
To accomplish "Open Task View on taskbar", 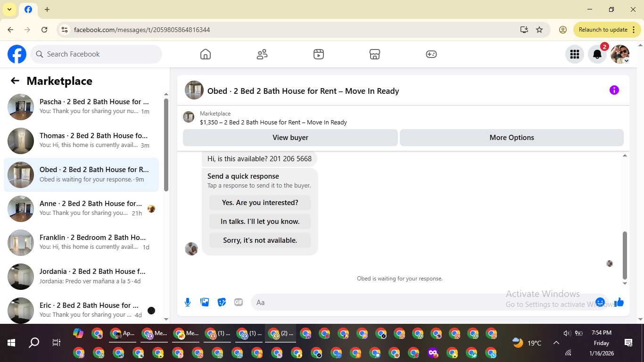I will [57, 343].
